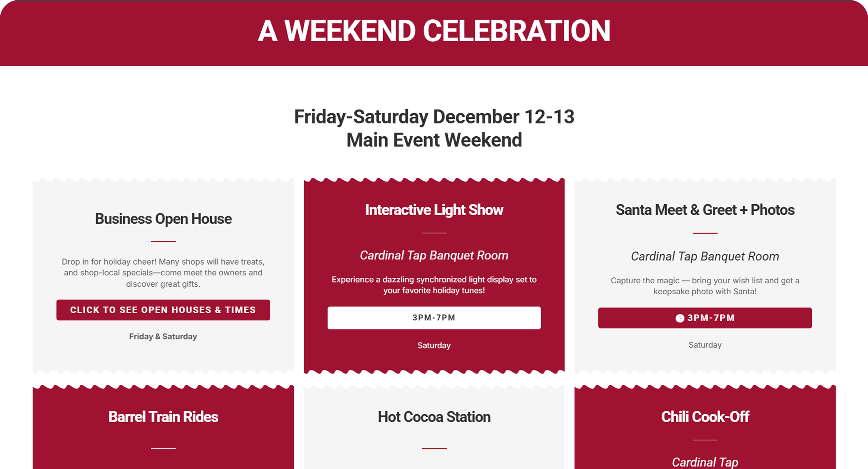Click the "Drop in for holiday cheer" description
This screenshot has height=469, width=868.
pyautogui.click(x=163, y=272)
